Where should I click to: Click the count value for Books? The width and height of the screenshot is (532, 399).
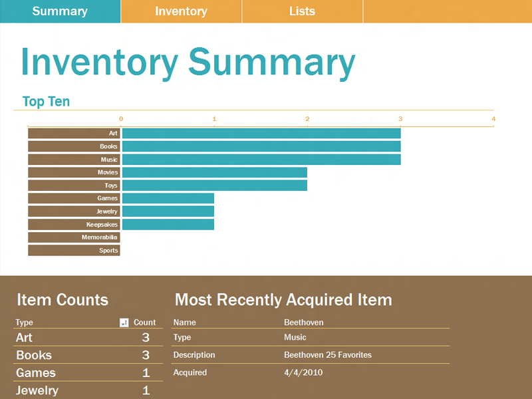pyautogui.click(x=146, y=355)
